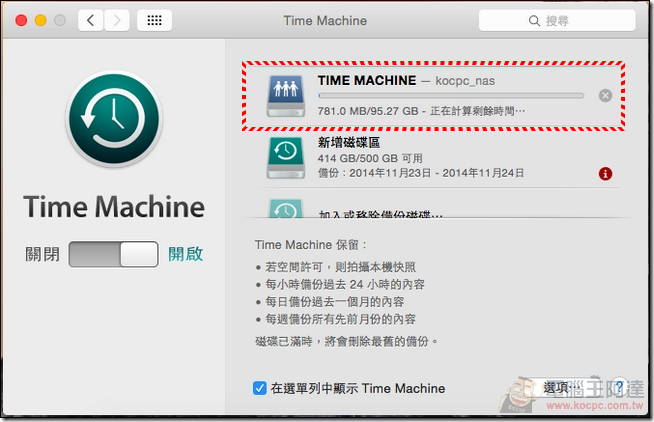Click the 新增磁碟區 backup disk icon

(x=286, y=158)
